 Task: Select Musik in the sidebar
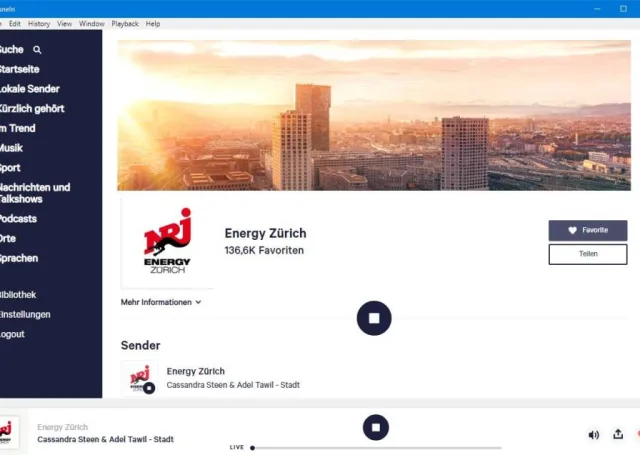(11, 148)
